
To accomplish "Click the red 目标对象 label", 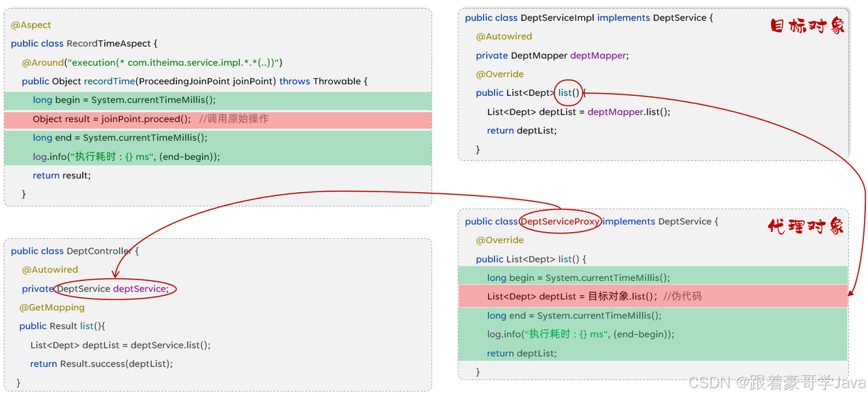I will [808, 26].
